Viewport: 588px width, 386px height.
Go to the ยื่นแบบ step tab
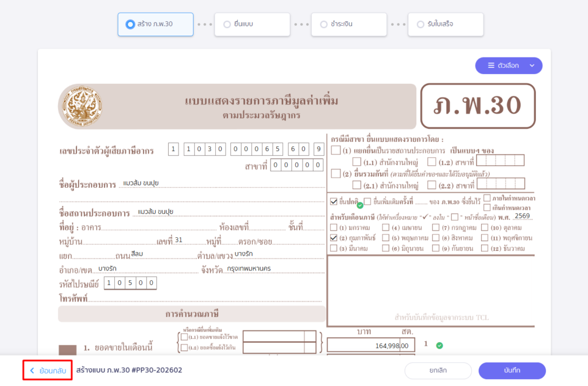[x=252, y=25]
